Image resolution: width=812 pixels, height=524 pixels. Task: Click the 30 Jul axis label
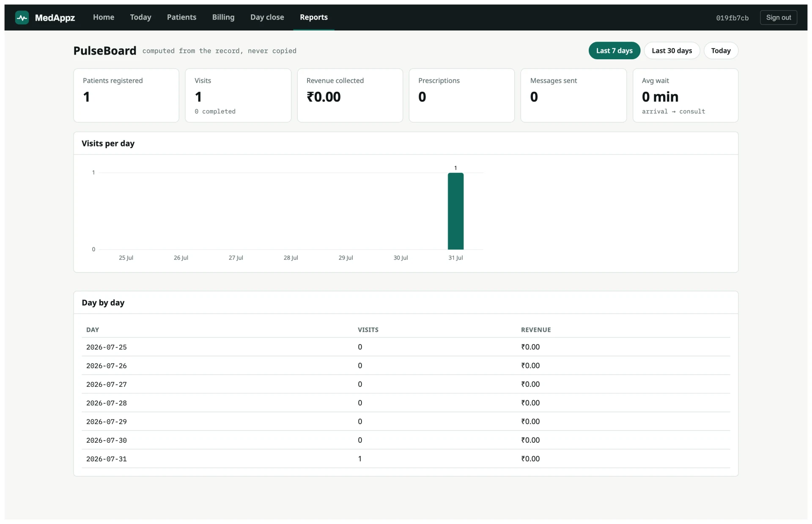tap(401, 258)
